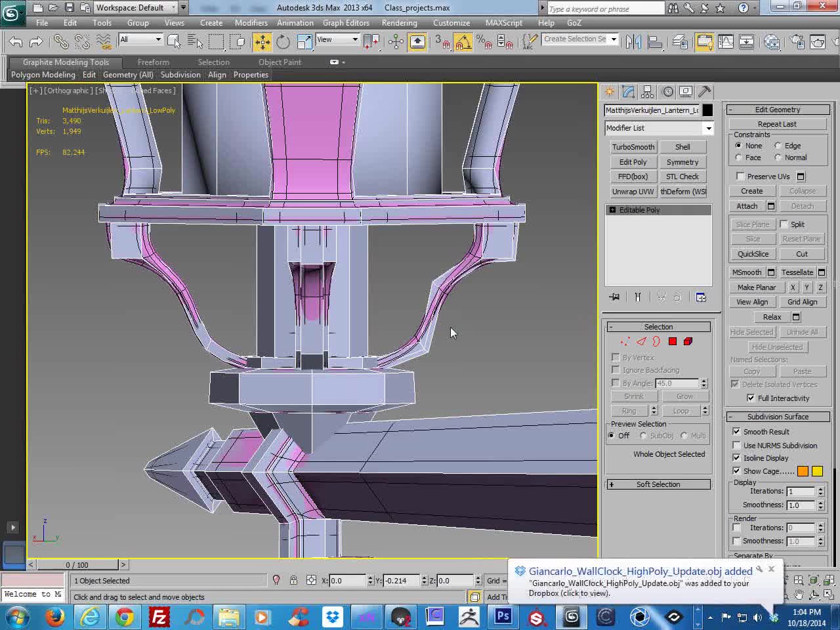This screenshot has height=630, width=840.
Task: Open the Modifiers menu
Action: [x=251, y=22]
